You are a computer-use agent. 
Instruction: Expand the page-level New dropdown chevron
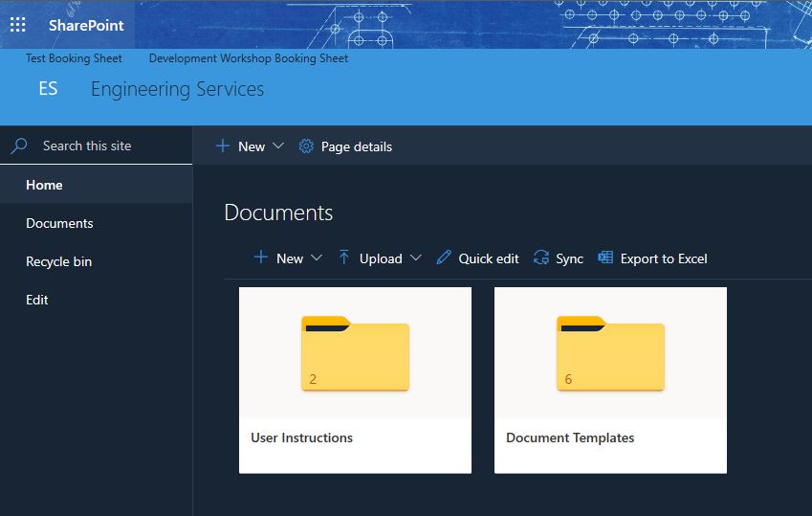pos(278,146)
